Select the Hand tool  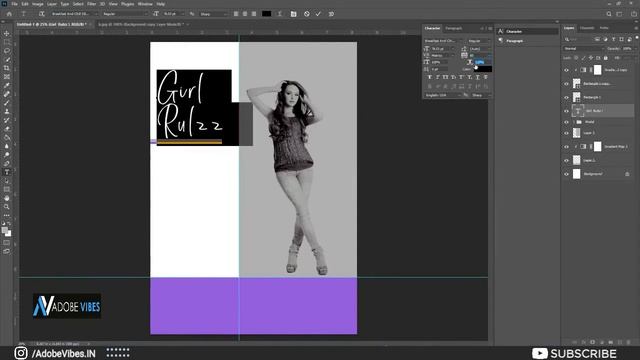point(7,198)
